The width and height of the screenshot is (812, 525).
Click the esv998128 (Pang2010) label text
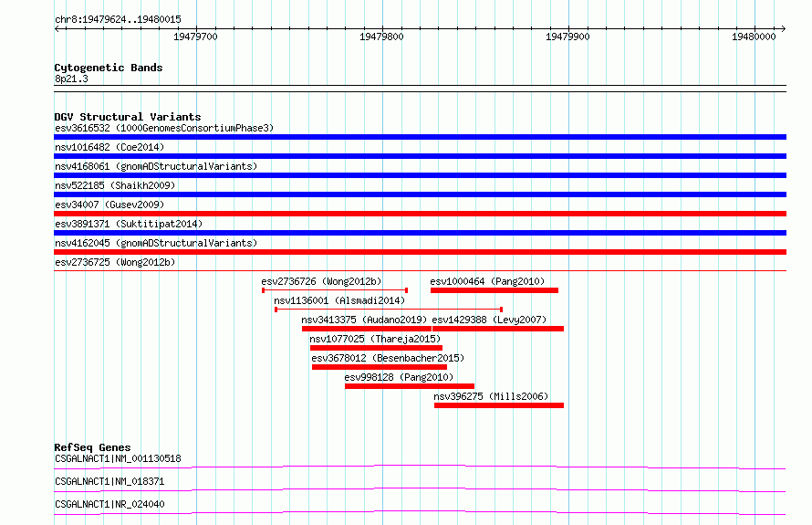[399, 377]
